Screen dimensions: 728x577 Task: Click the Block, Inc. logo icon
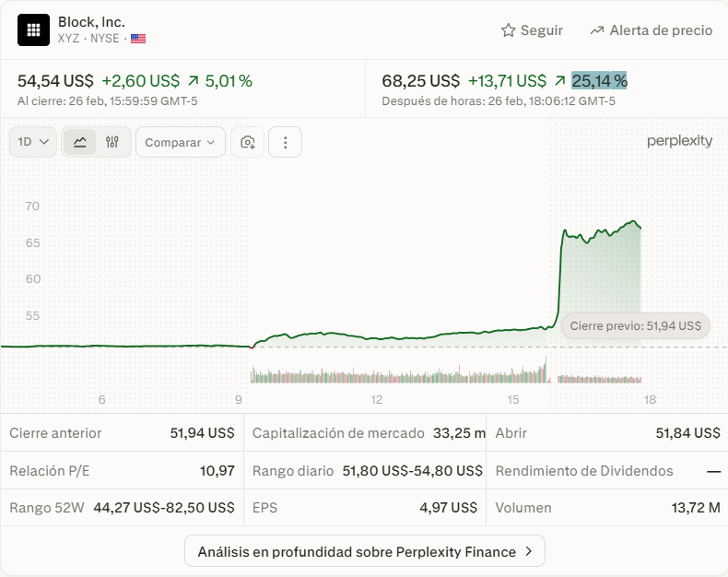(33, 30)
